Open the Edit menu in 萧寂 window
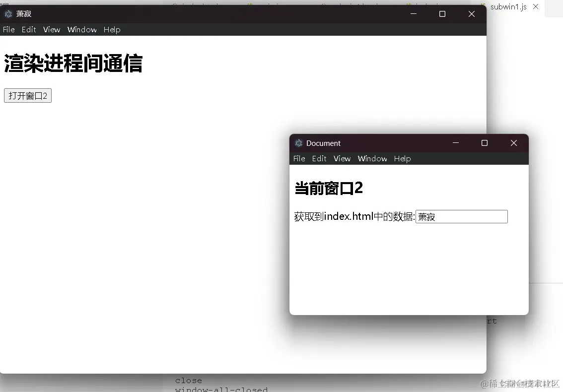This screenshot has height=392, width=563. point(28,30)
